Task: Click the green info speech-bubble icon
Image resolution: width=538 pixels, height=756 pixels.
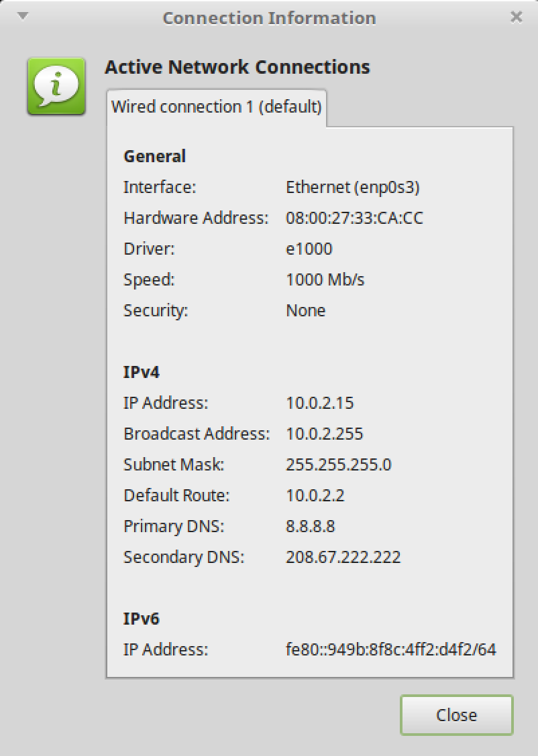Action: coord(56,86)
